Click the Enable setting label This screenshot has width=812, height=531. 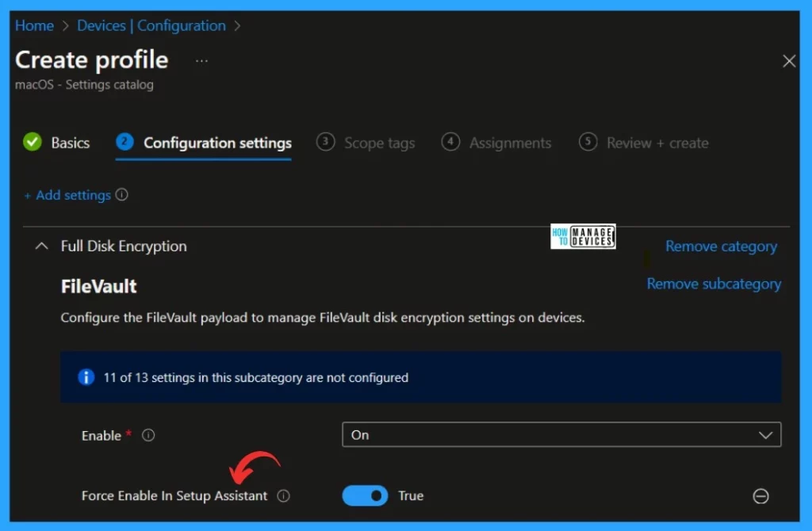pos(101,436)
